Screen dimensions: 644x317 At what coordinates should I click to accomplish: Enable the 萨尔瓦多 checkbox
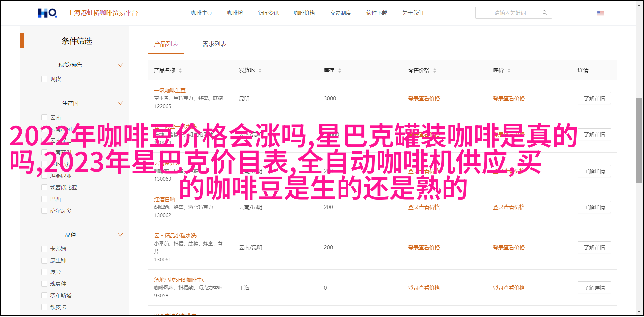(44, 211)
